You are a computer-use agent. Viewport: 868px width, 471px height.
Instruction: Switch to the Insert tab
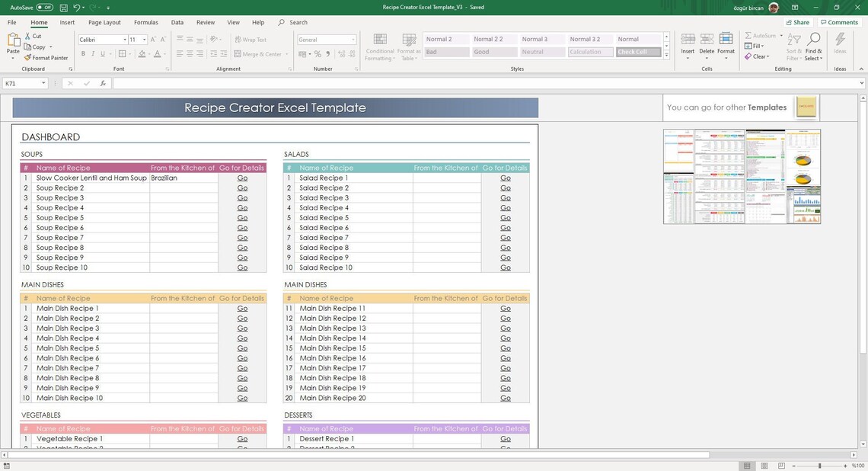pyautogui.click(x=67, y=23)
